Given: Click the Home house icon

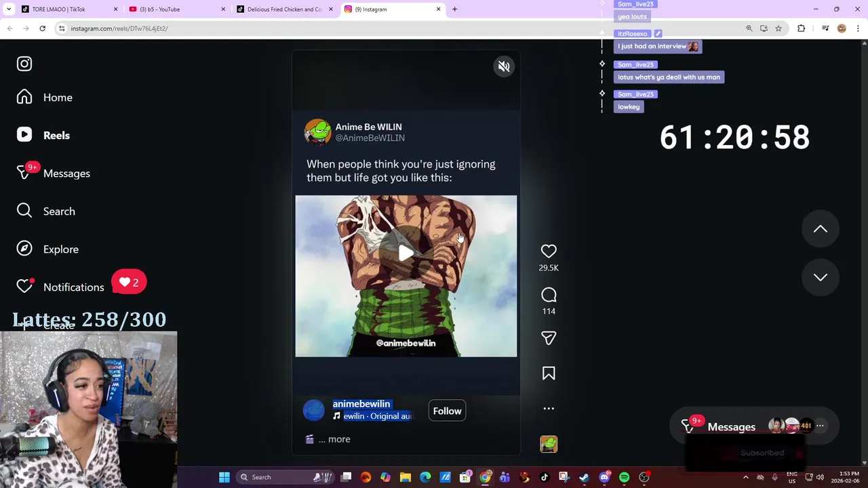Looking at the screenshot, I should click(x=24, y=98).
